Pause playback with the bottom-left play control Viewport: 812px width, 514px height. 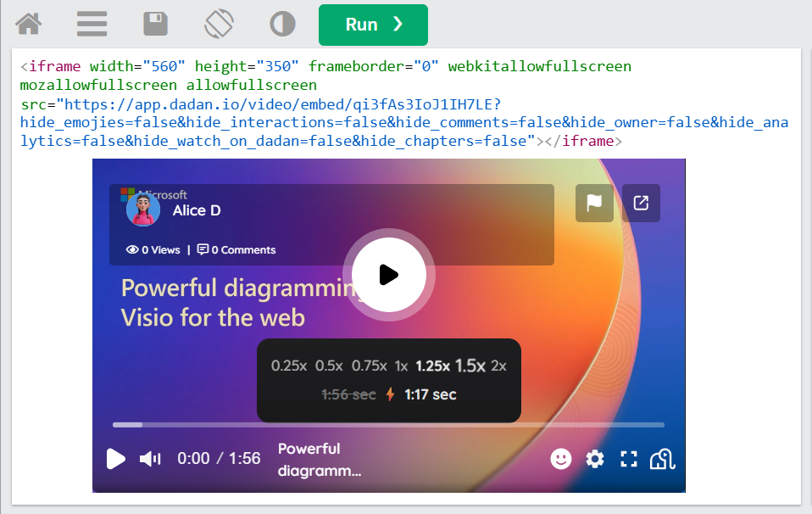click(x=115, y=459)
